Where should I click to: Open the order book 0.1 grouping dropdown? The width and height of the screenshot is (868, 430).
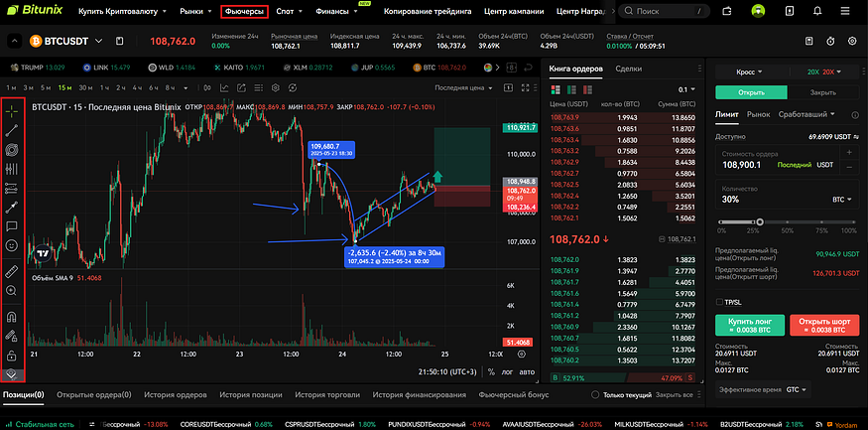[x=685, y=88]
